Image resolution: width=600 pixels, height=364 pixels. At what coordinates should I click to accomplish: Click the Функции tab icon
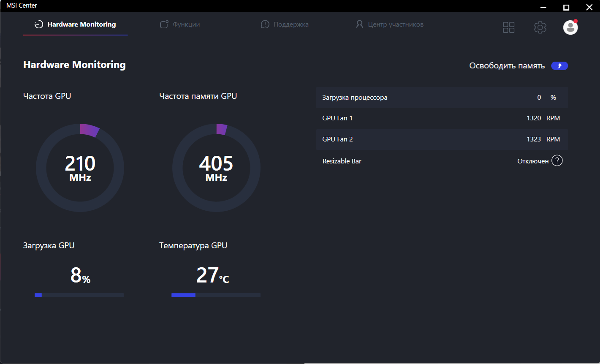click(x=164, y=24)
